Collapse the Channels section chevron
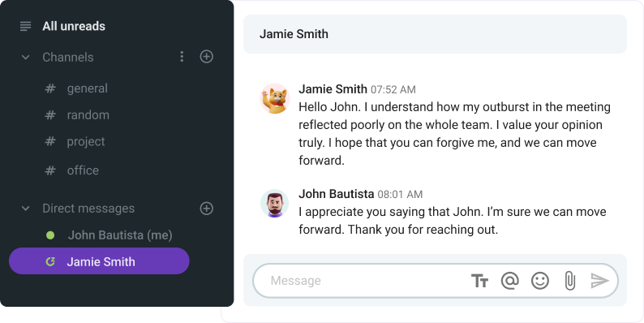Screen dimensions: 644x323 pos(25,57)
